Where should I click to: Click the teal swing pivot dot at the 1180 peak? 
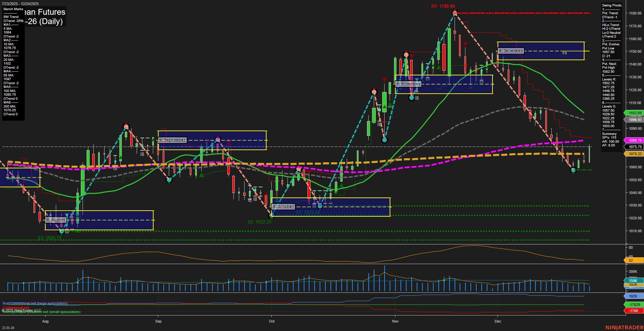(x=455, y=14)
